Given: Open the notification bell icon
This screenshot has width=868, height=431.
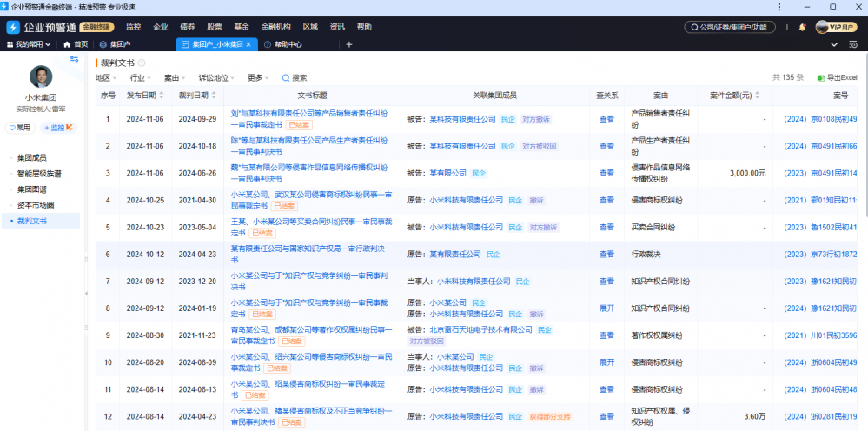Looking at the screenshot, I should pos(802,27).
